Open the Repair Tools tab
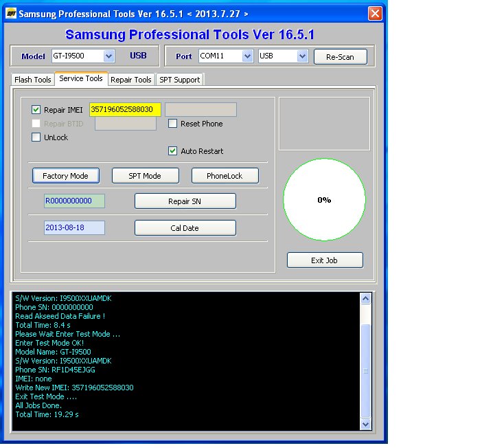The image size is (482, 448). pos(131,80)
